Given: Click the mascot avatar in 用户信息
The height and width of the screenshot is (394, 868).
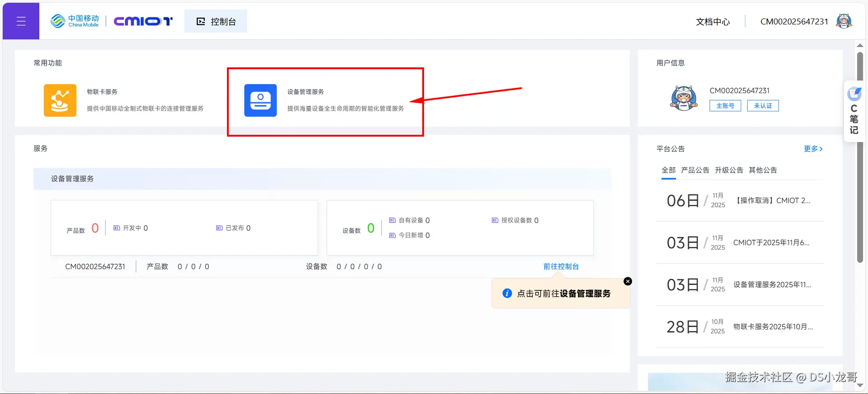Looking at the screenshot, I should tap(684, 98).
